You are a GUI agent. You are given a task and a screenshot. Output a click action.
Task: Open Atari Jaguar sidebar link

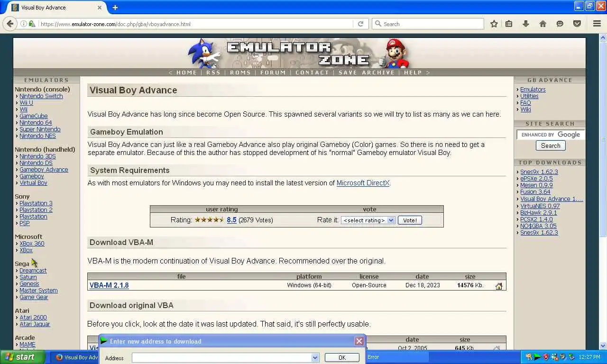point(35,324)
